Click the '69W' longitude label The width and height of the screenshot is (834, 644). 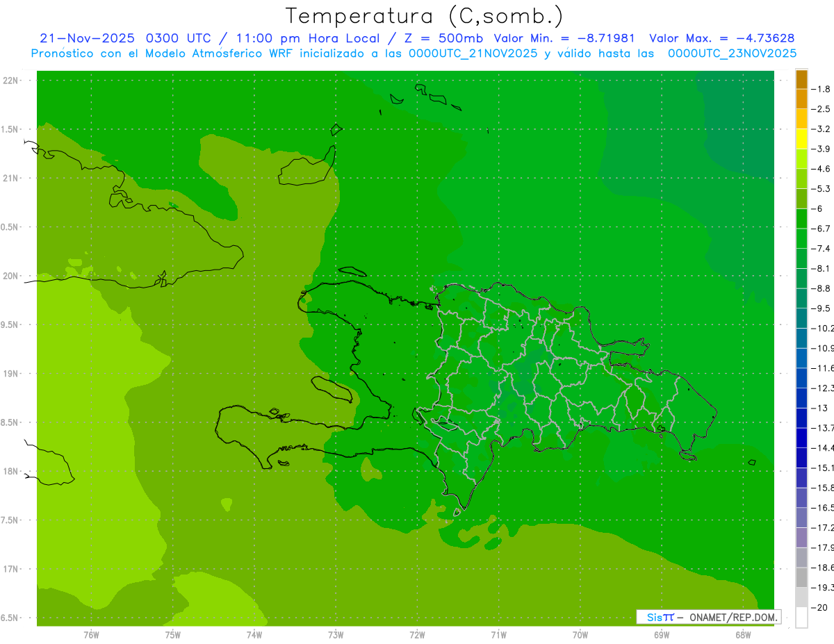click(662, 635)
